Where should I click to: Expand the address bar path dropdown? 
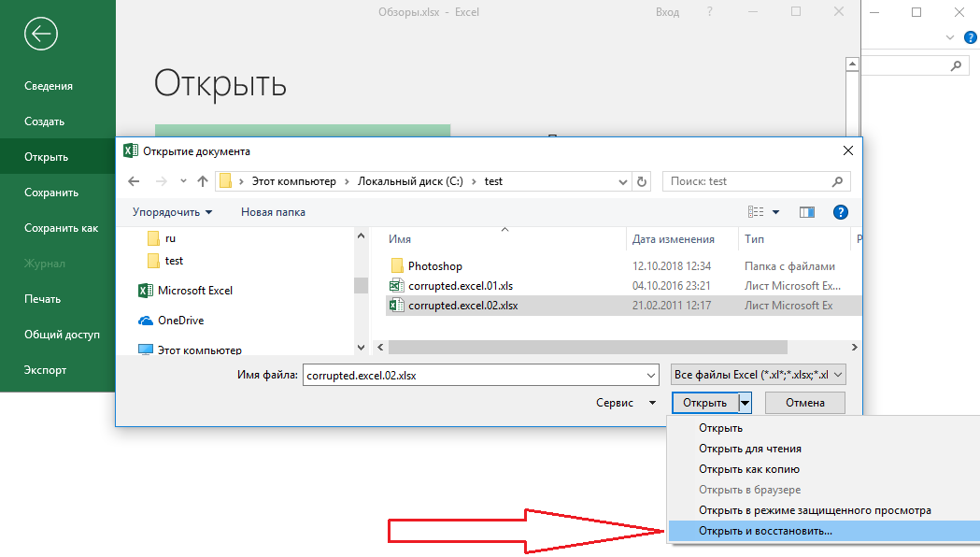pyautogui.click(x=622, y=182)
